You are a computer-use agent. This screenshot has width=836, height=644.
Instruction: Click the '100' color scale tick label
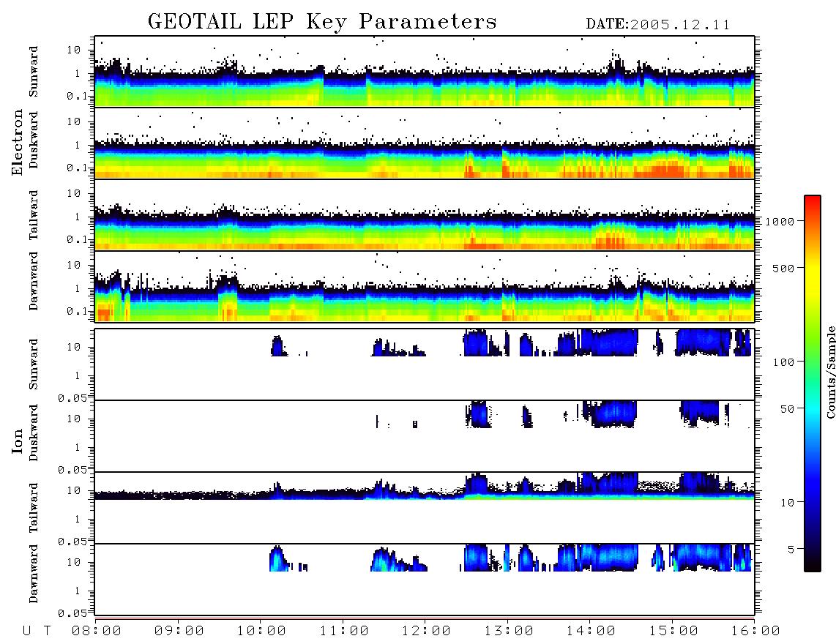tap(783, 362)
